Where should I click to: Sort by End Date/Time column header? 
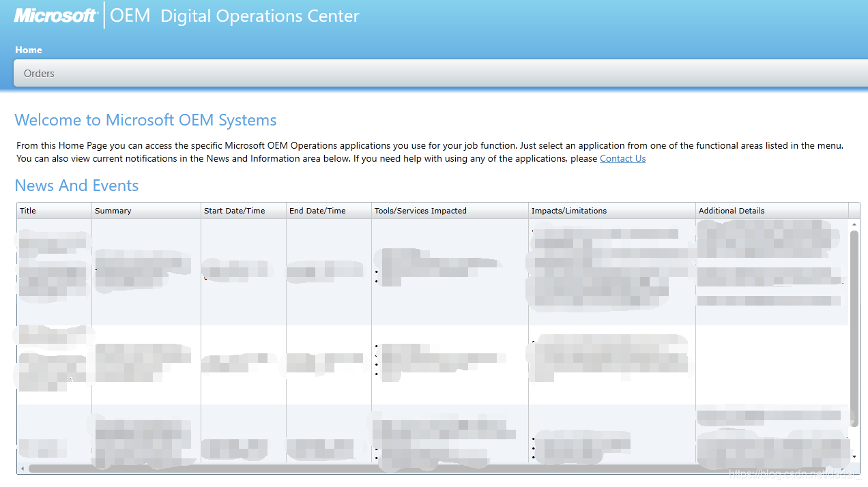(x=329, y=211)
